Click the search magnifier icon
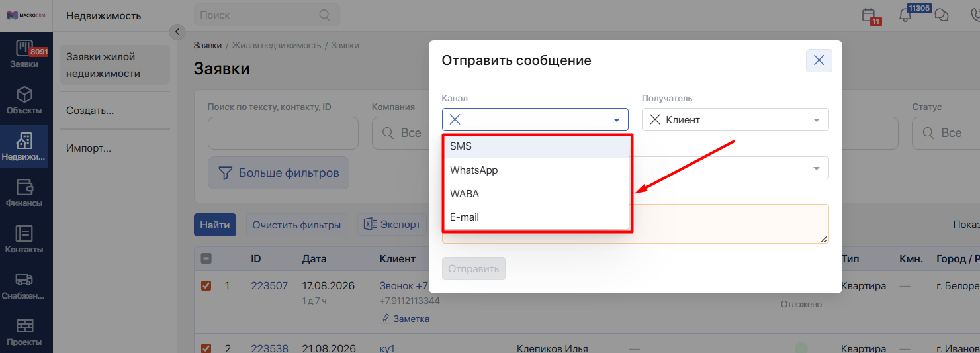Viewport: 980px width, 353px height. click(324, 15)
